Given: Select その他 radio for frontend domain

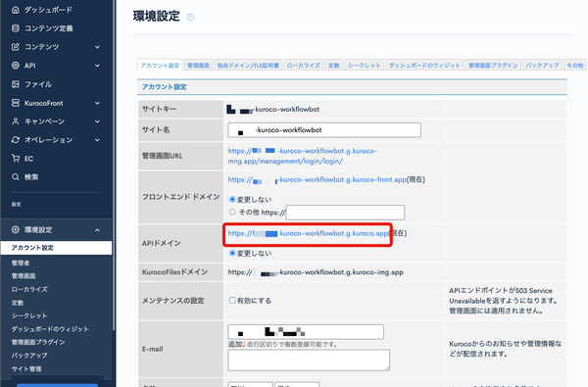Looking at the screenshot, I should click(x=232, y=213).
